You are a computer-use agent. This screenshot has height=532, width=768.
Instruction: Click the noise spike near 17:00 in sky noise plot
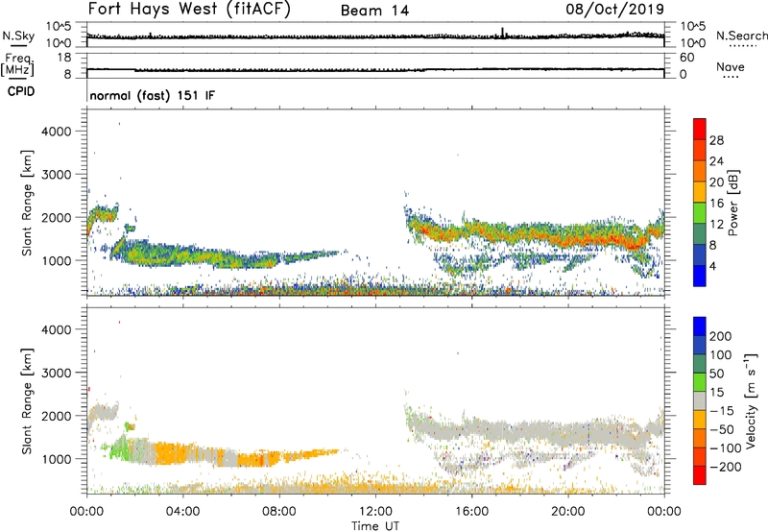[502, 34]
